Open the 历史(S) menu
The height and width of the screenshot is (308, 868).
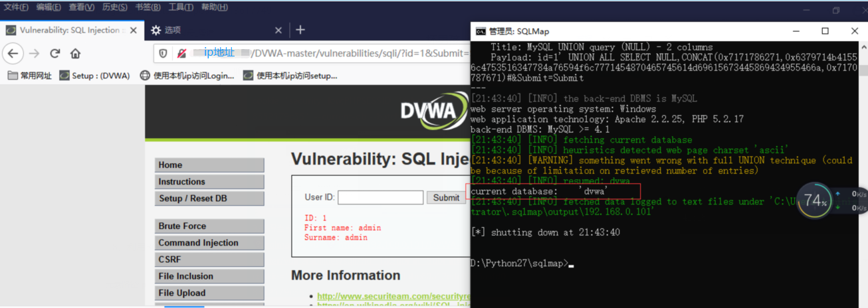(x=114, y=7)
